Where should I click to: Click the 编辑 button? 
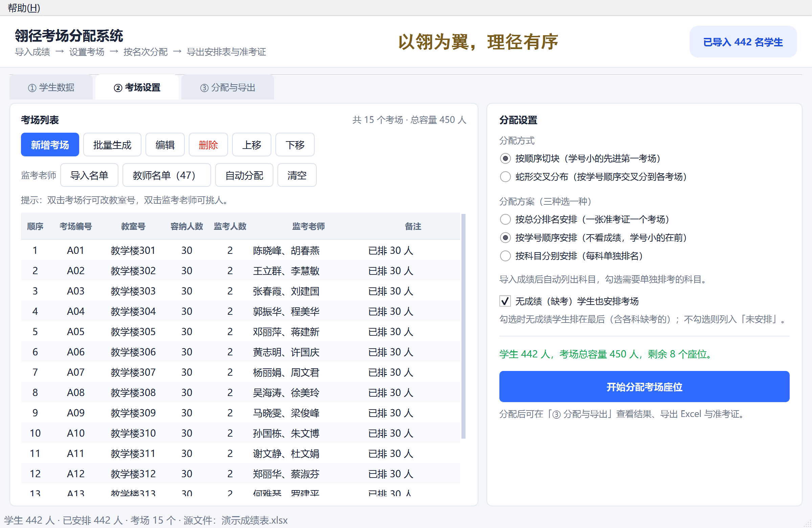[x=165, y=145]
